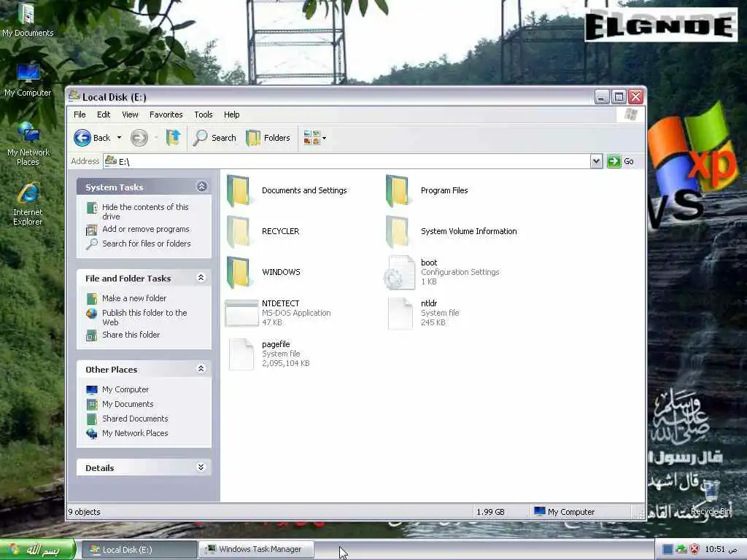The width and height of the screenshot is (747, 560).
Task: Click Add or remove programs link
Action: tap(146, 229)
